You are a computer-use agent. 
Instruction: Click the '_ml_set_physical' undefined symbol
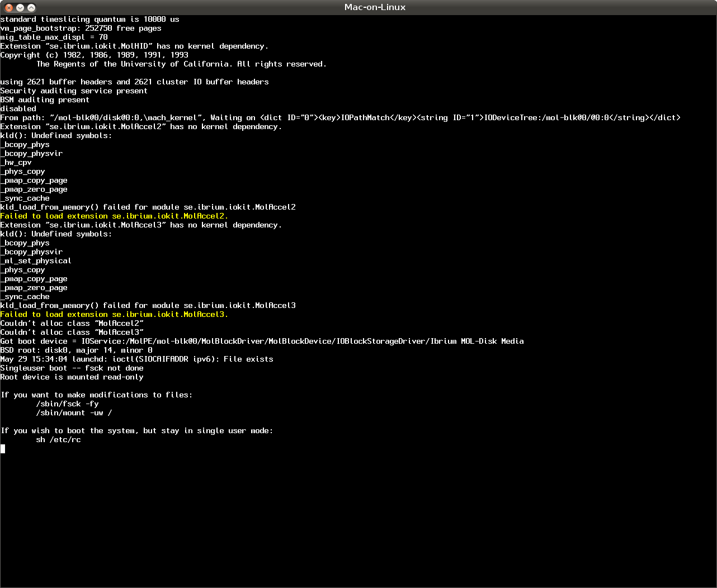(36, 261)
